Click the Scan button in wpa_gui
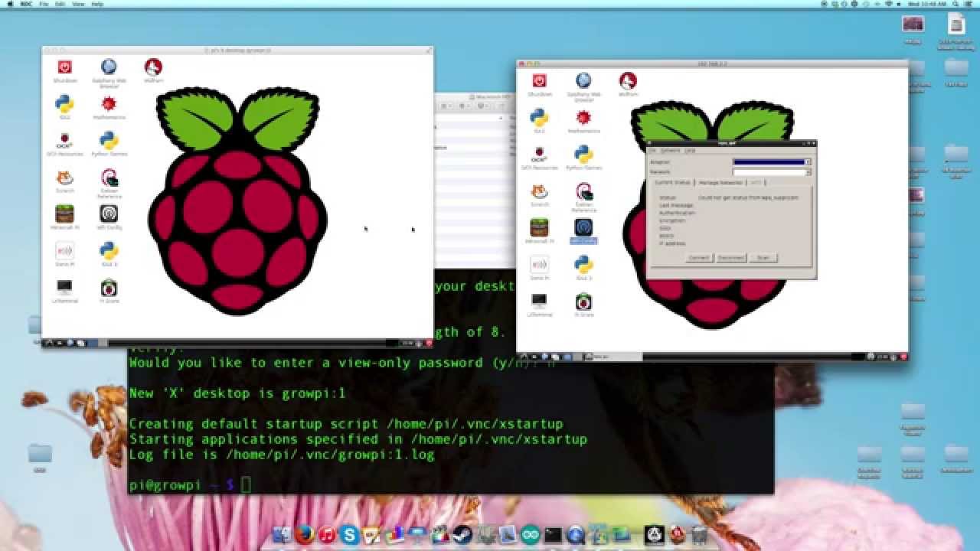The width and height of the screenshot is (980, 551). pos(763,258)
